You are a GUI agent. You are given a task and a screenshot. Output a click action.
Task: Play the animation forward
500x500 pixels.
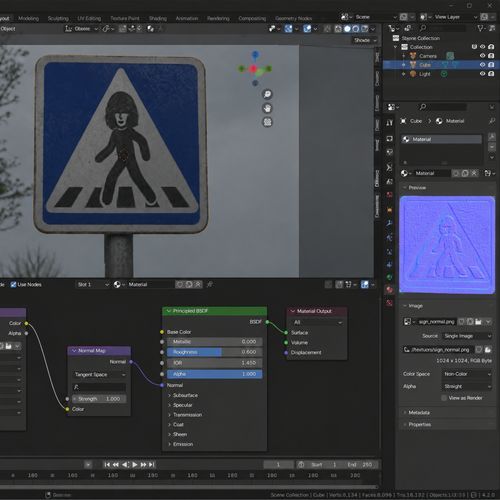[135, 465]
